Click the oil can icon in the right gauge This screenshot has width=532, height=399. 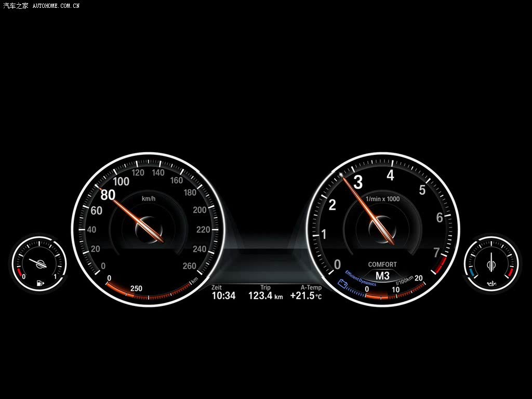pyautogui.click(x=491, y=283)
